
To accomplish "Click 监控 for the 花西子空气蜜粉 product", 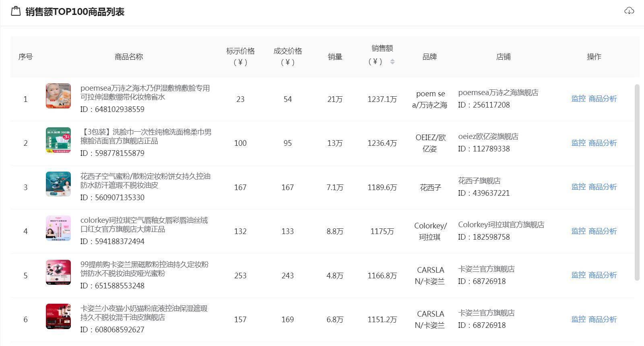I will tap(578, 187).
